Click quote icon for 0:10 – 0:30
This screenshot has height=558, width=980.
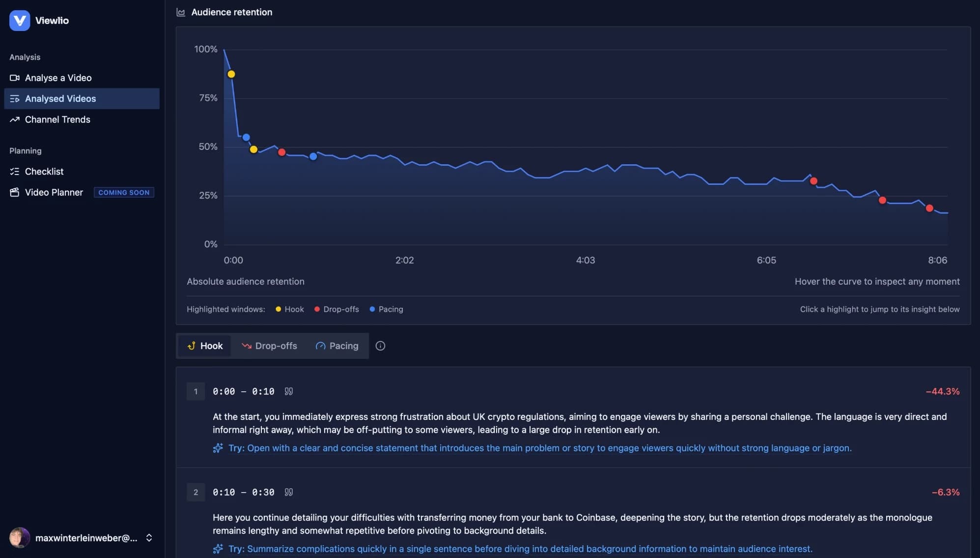(289, 492)
